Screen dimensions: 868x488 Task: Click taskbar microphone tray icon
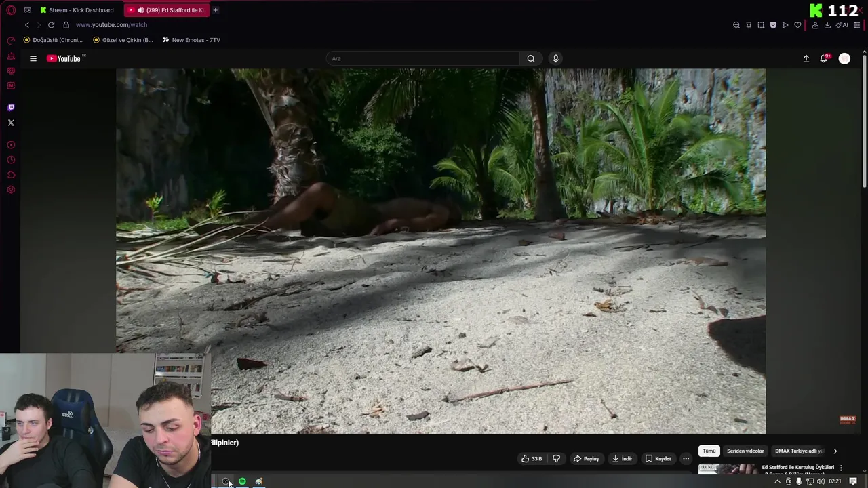799,481
